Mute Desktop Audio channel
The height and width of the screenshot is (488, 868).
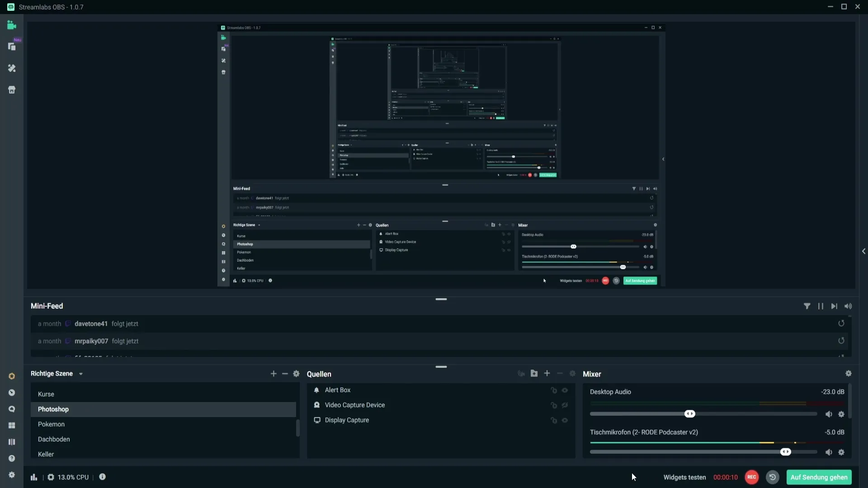[829, 414]
